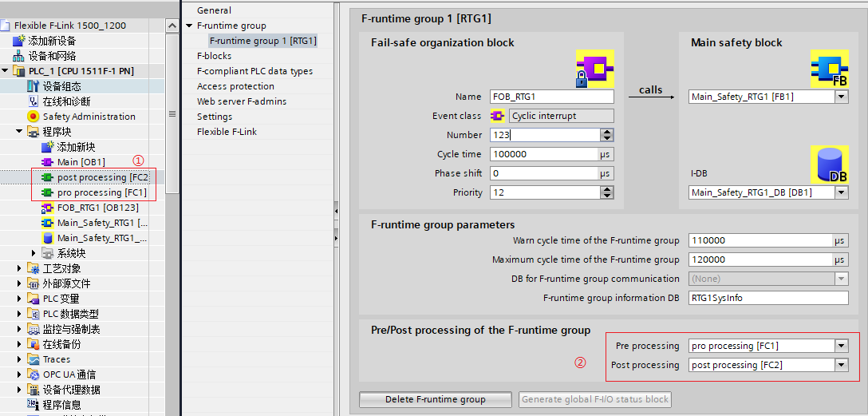Image resolution: width=868 pixels, height=416 pixels.
Task: Click the Delete F-runtime group button
Action: pos(436,399)
